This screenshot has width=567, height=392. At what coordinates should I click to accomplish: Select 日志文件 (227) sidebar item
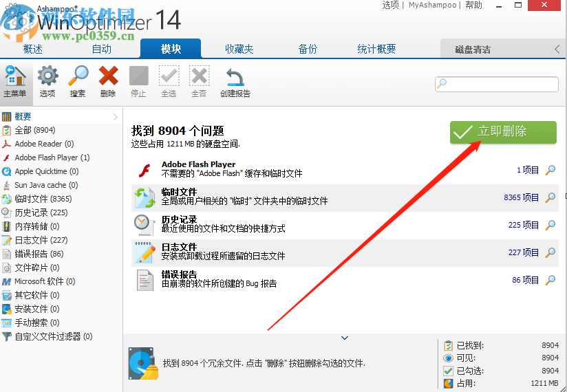[60, 240]
